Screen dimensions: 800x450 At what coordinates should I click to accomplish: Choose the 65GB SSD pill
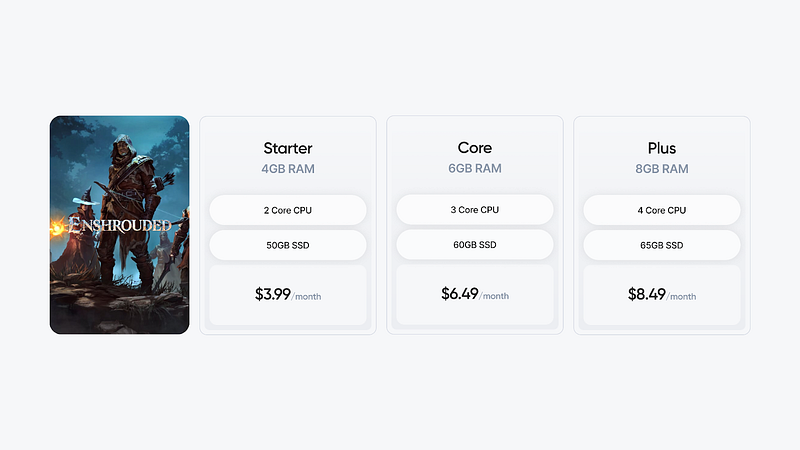(x=661, y=245)
